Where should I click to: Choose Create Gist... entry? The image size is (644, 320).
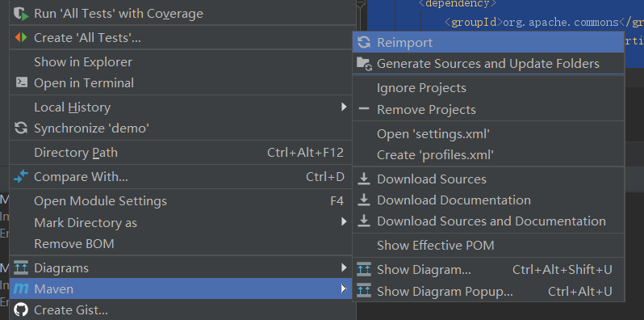(x=182, y=309)
